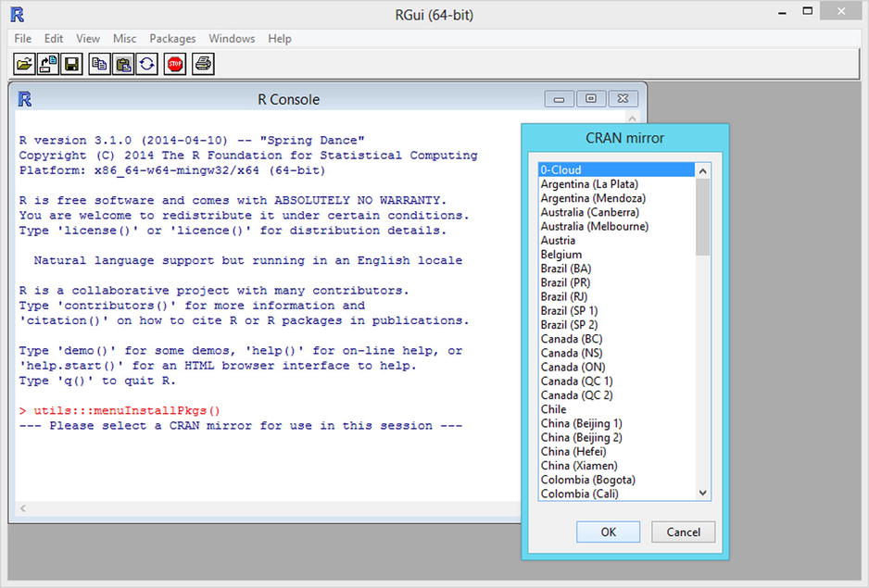Select the Colombia (Cali) mirror
Viewport: 869px width, 588px height.
click(x=617, y=494)
